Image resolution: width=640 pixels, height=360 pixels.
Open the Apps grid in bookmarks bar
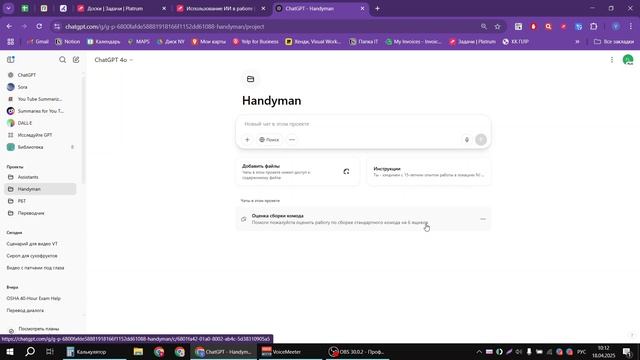pos(11,42)
